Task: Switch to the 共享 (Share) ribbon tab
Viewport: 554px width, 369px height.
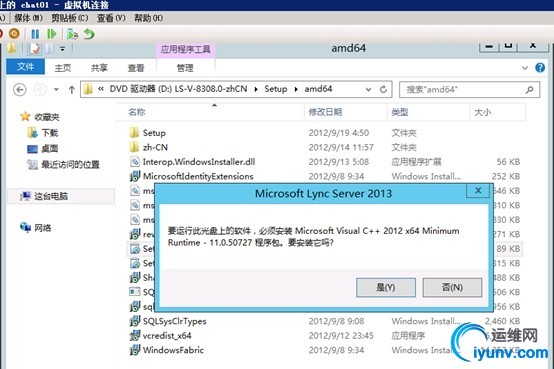Action: pyautogui.click(x=99, y=68)
